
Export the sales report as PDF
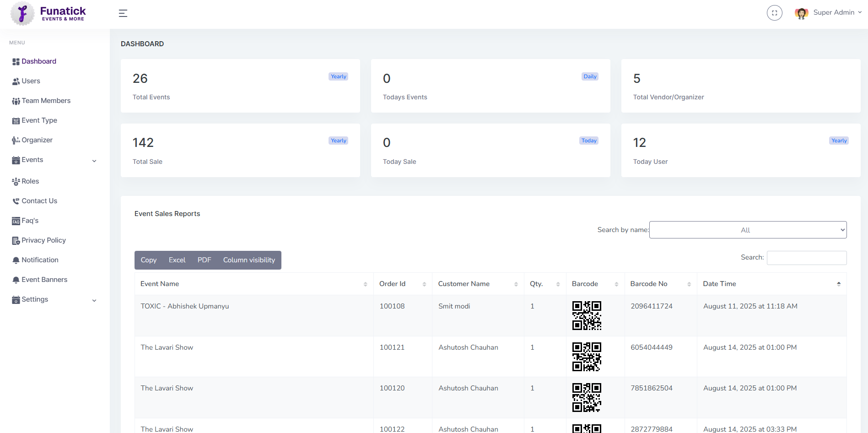pos(204,260)
